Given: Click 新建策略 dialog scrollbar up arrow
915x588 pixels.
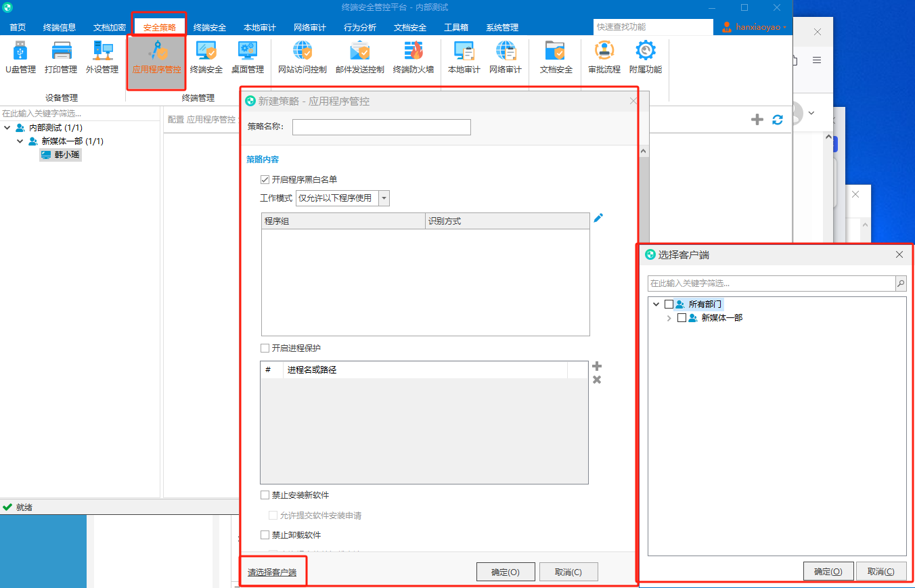Looking at the screenshot, I should (x=643, y=151).
